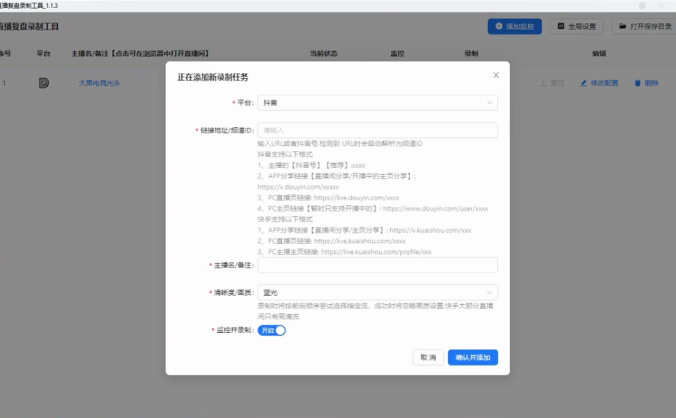The image size is (676, 418).
Task: Click 打开保存目录 folder button
Action: [645, 26]
